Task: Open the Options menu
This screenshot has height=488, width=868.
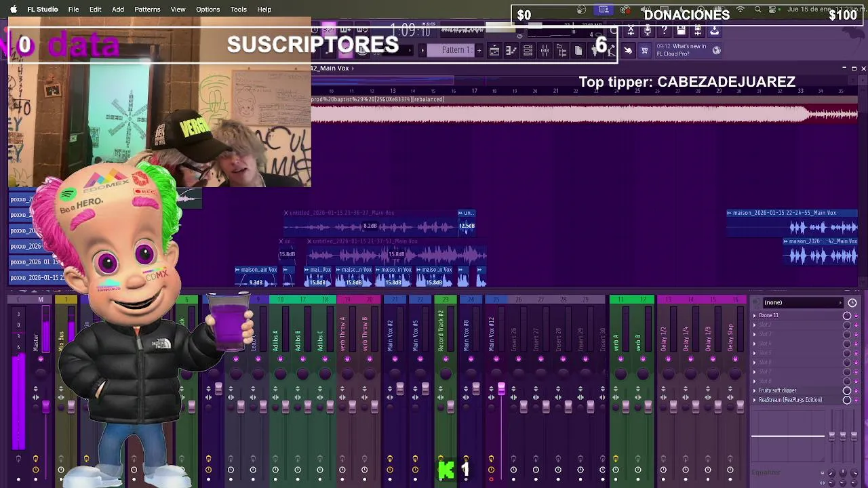Action: click(208, 9)
